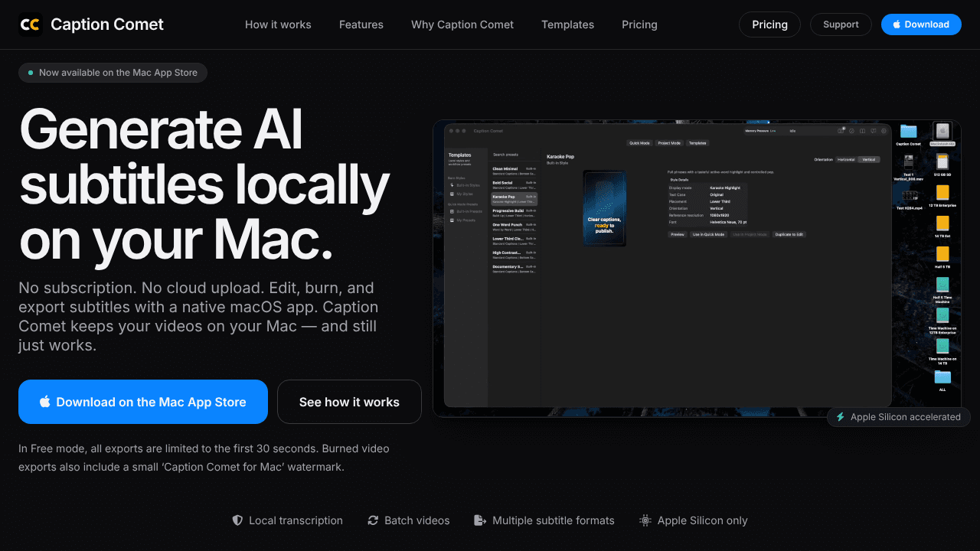This screenshot has width=980, height=551.
Task: Click the Caption Comet folder icon on the pictured desktop
Action: pyautogui.click(x=909, y=131)
